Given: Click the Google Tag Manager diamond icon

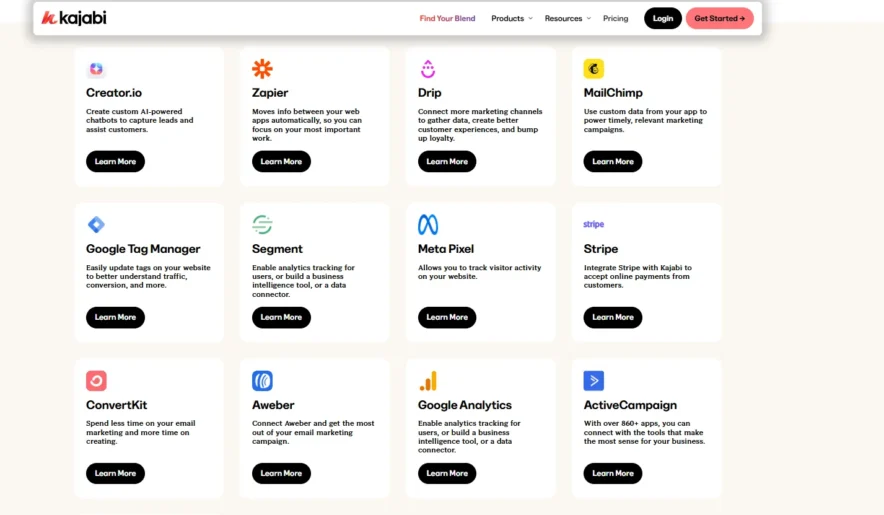Looking at the screenshot, I should click(96, 225).
